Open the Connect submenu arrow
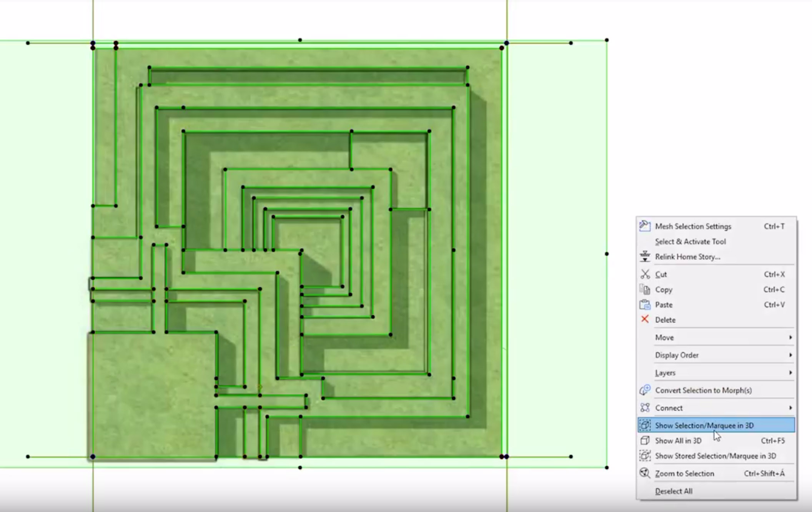This screenshot has width=812, height=512. point(790,407)
